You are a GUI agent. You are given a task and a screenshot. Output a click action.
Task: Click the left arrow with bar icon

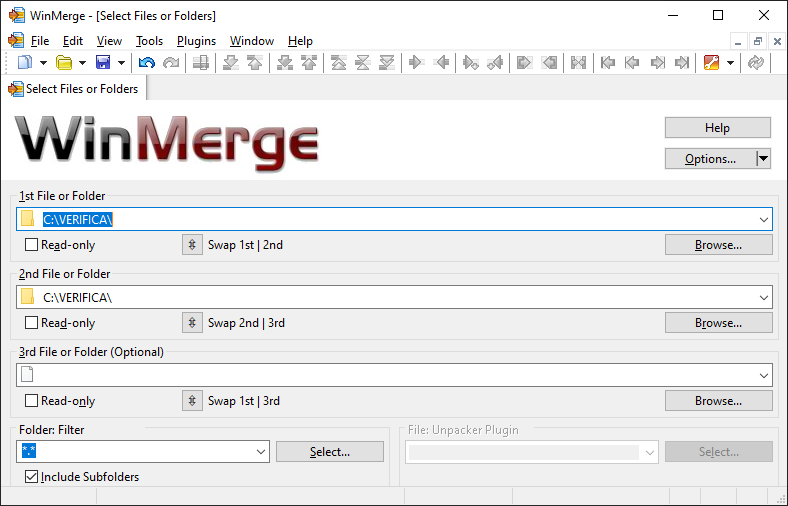click(x=608, y=62)
